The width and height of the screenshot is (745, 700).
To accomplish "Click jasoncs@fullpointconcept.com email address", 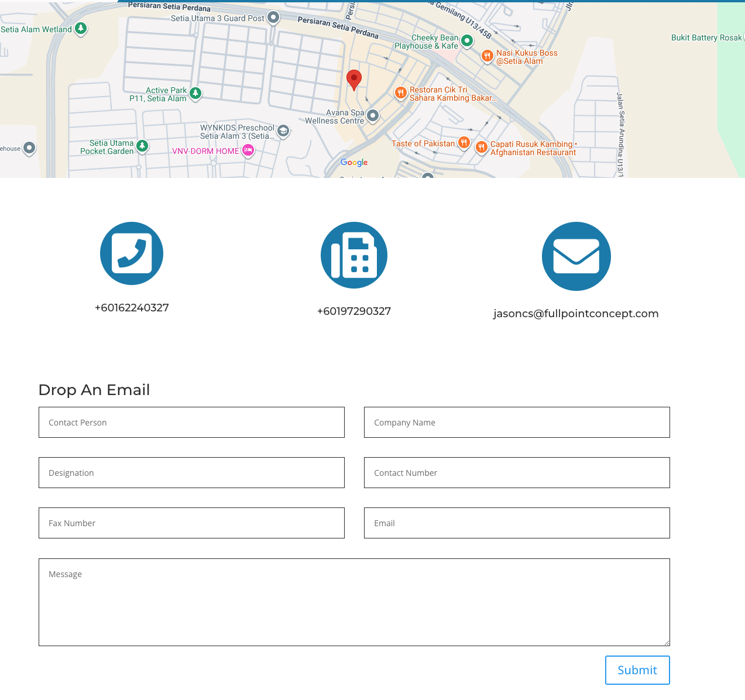I will [576, 314].
